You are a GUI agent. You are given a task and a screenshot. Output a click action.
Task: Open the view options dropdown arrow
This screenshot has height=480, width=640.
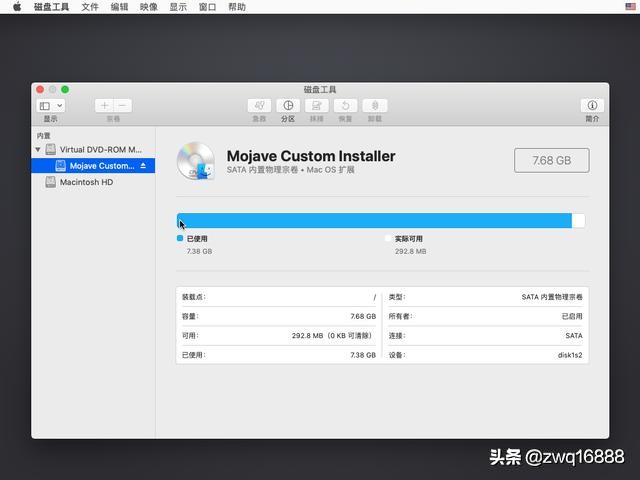tap(59, 106)
